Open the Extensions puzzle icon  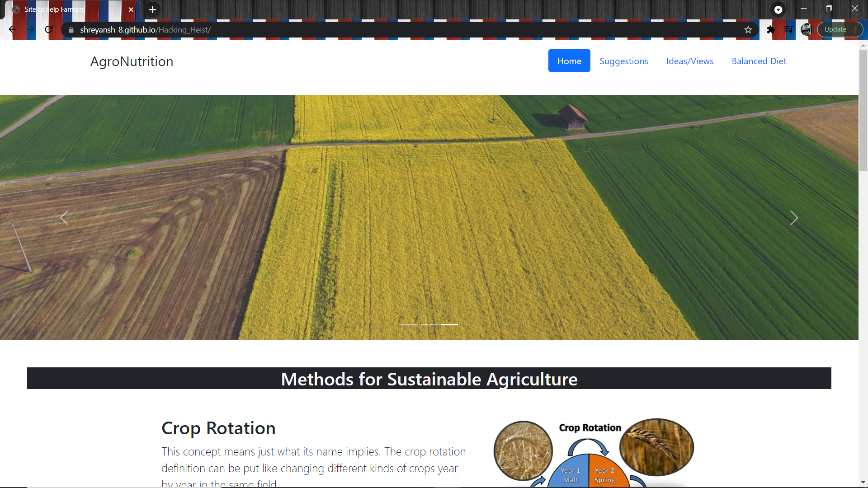tap(771, 30)
